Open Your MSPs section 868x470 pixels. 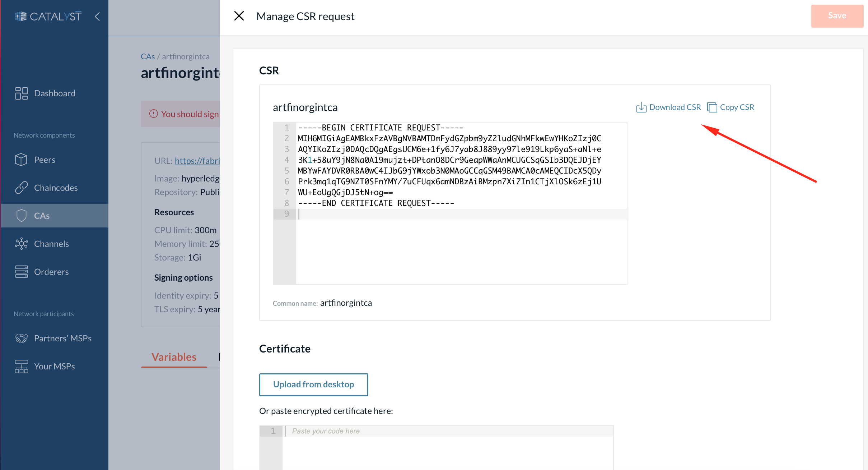pyautogui.click(x=53, y=366)
